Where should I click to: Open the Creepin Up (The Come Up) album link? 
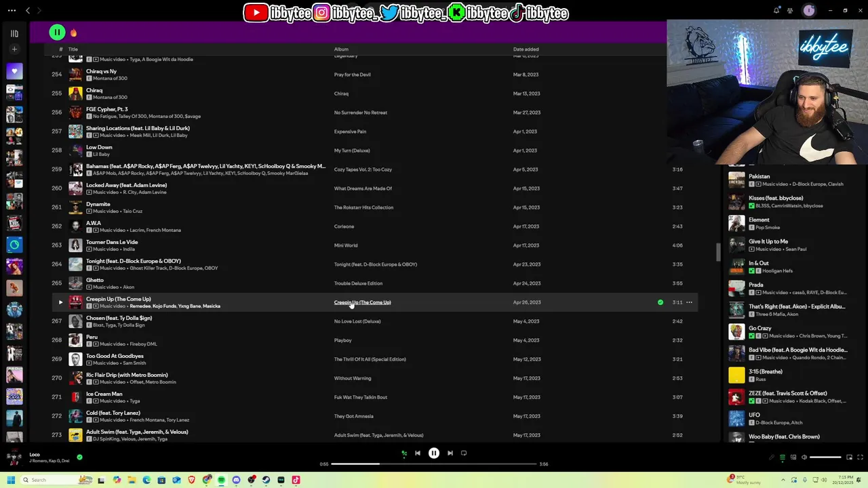(x=362, y=302)
